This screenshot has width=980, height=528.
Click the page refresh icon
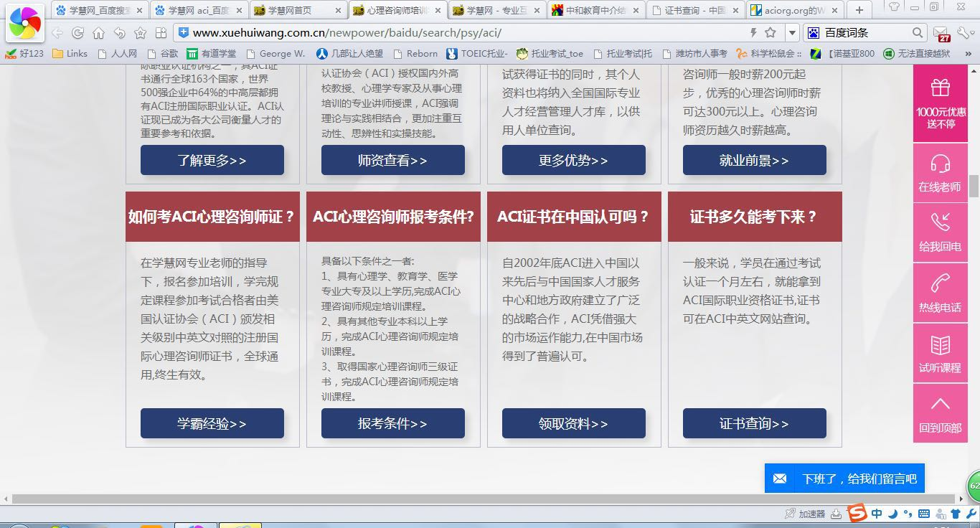(77, 32)
